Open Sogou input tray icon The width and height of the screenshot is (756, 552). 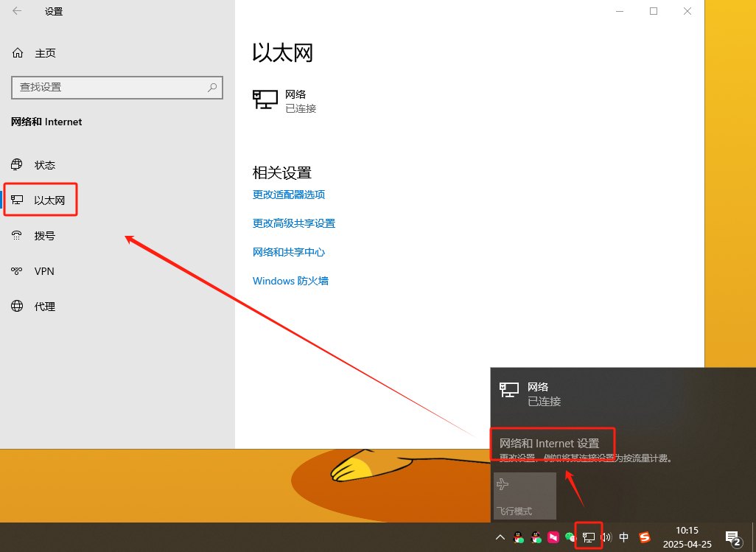pos(644,537)
